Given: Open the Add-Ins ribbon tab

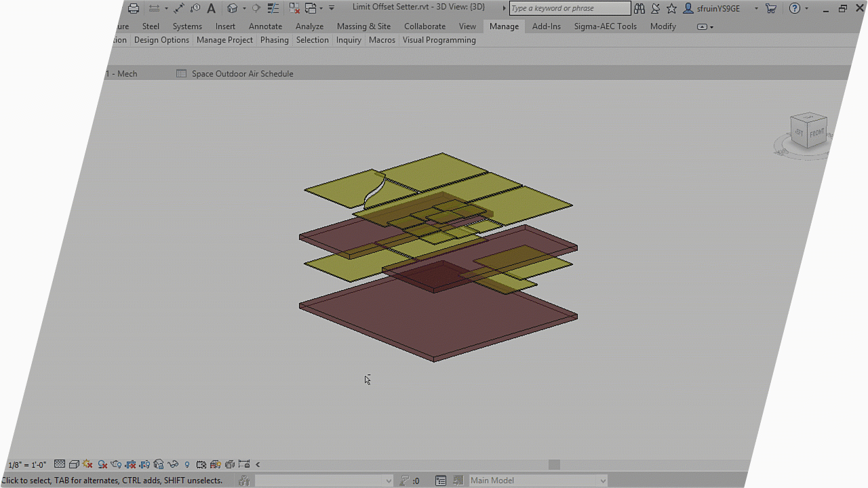Looking at the screenshot, I should click(x=547, y=26).
